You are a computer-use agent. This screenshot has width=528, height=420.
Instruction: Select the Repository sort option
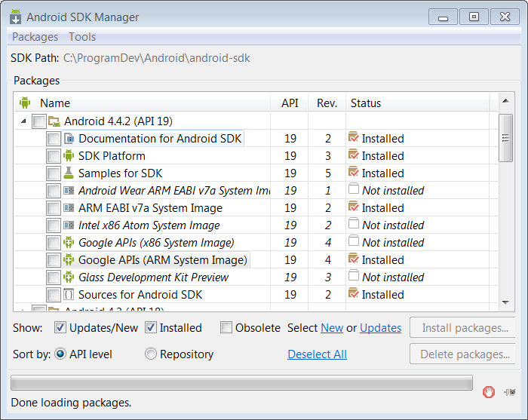tap(151, 354)
